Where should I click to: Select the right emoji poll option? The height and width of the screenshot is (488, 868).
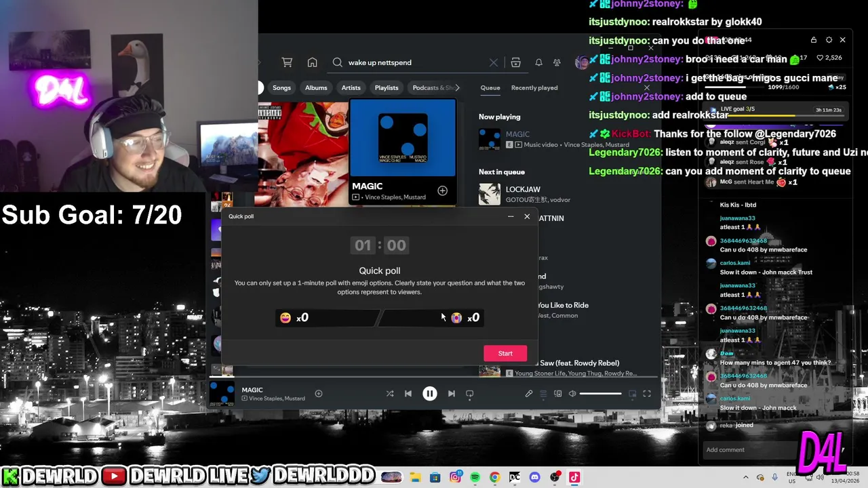[x=431, y=317]
